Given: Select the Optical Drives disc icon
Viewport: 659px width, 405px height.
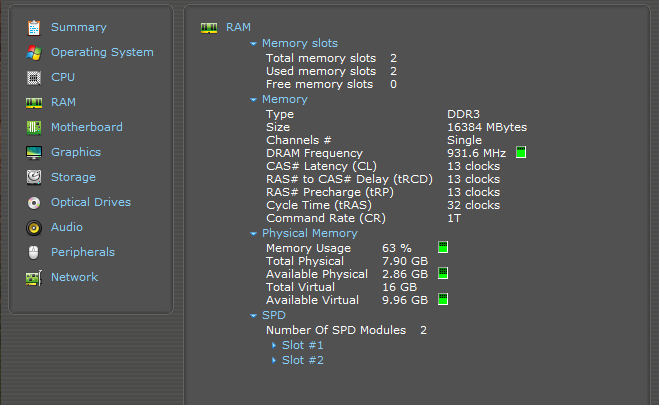Looking at the screenshot, I should coord(33,202).
